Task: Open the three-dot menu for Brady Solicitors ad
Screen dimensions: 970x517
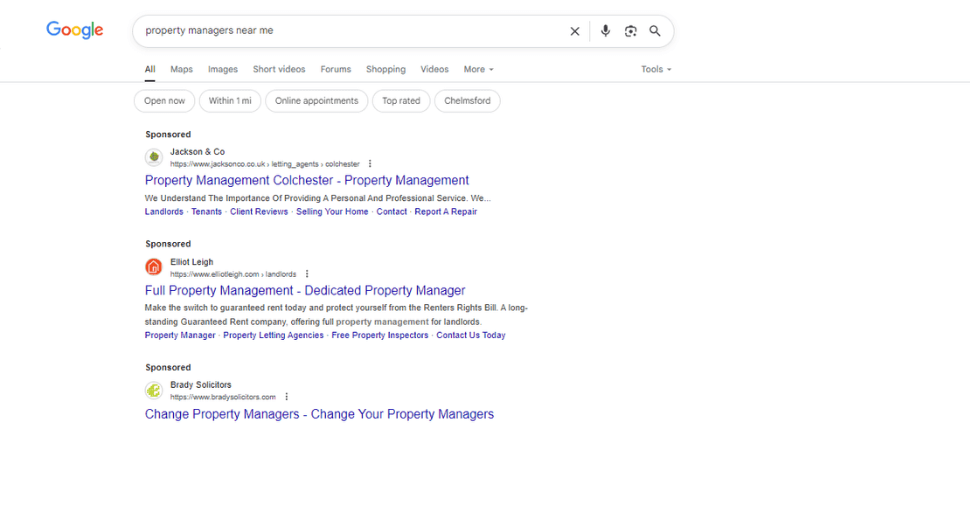Action: 286,397
